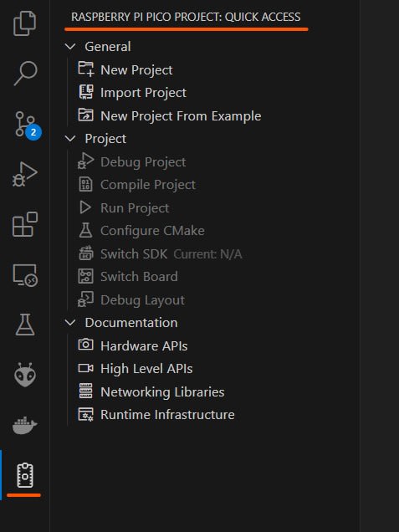Open the PlatformIO alien icon
Viewport: 399px width, 532px height.
tap(25, 375)
